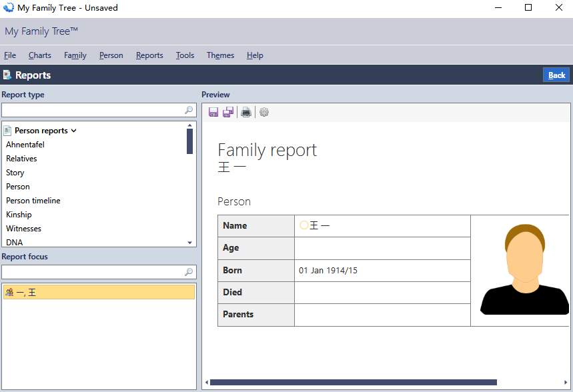Click the gender circle icon beside name 王一

point(304,225)
